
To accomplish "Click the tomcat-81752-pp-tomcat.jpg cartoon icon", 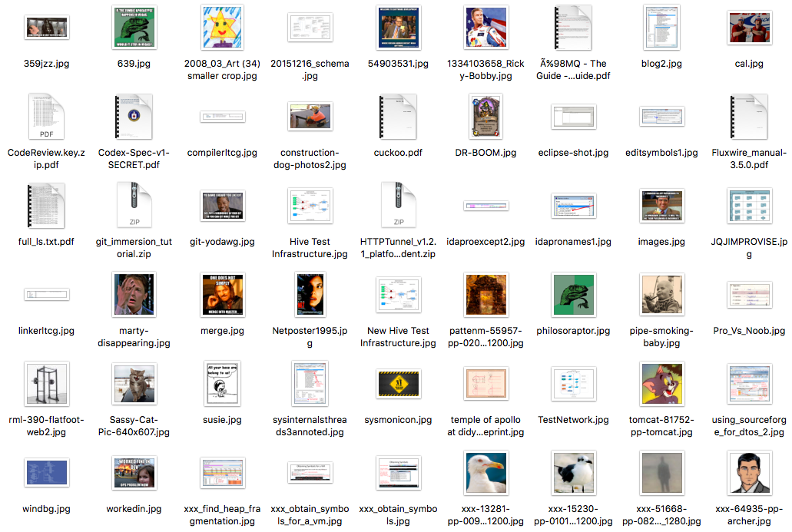I will point(661,384).
